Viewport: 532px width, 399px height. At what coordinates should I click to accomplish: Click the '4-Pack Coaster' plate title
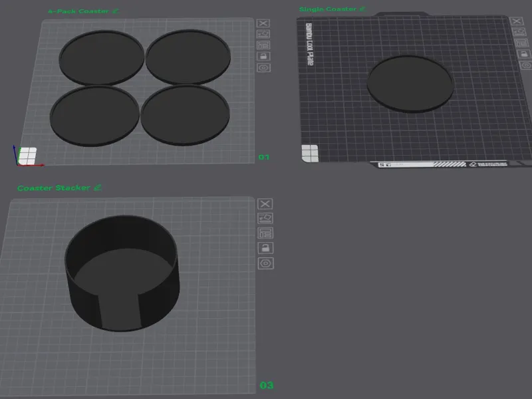tap(78, 11)
